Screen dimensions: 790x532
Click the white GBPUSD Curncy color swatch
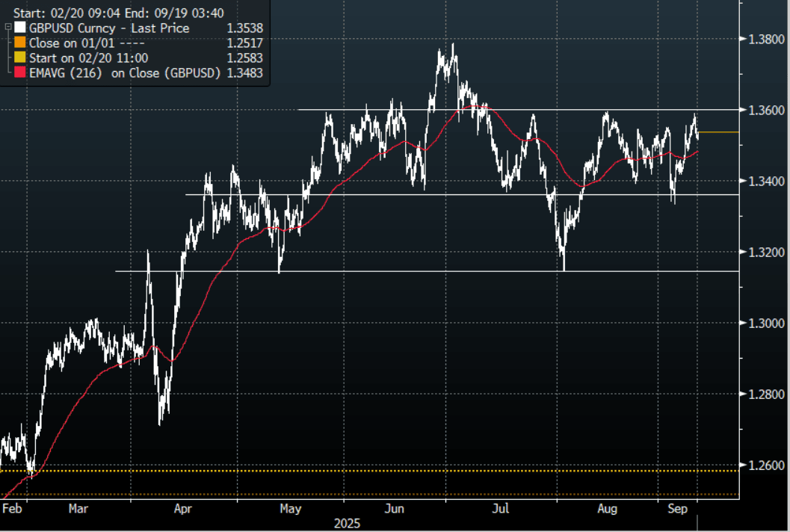(20, 28)
